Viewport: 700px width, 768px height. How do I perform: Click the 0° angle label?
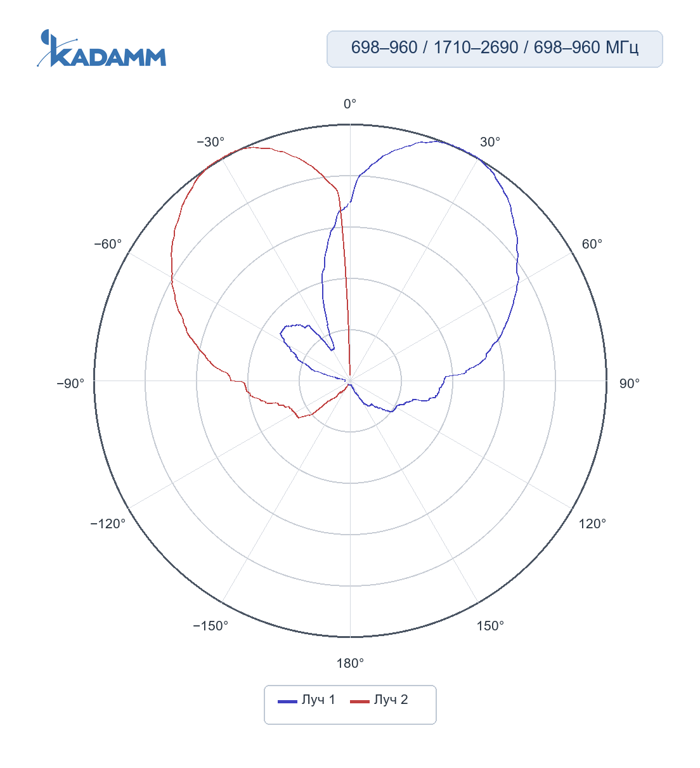[350, 104]
